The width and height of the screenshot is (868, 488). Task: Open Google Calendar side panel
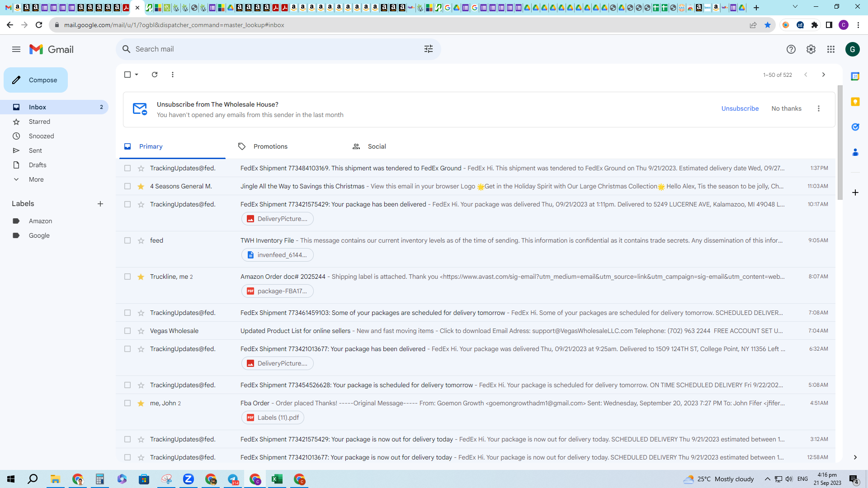(855, 76)
